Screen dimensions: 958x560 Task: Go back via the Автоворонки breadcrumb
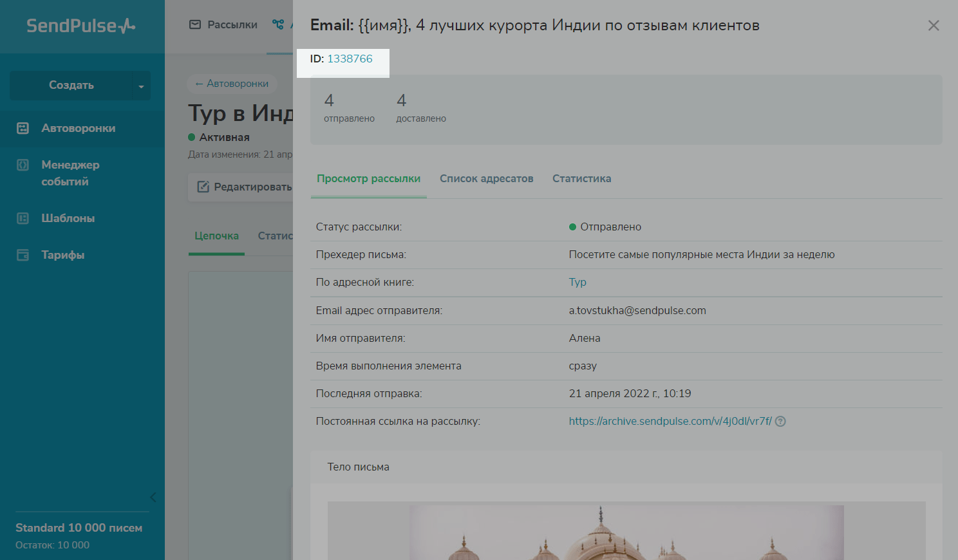click(232, 84)
